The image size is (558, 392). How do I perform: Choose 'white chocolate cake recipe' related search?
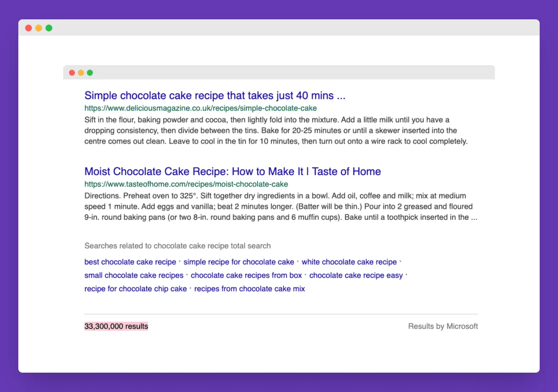[x=349, y=262]
